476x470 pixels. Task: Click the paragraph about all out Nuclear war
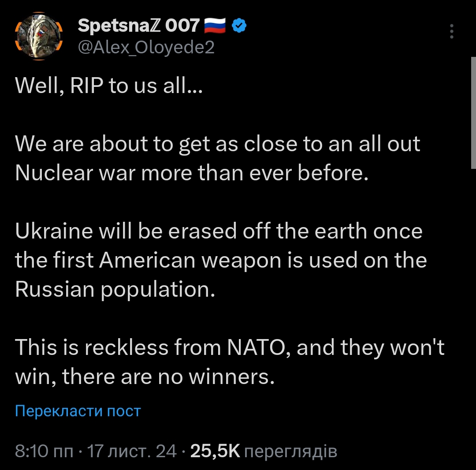click(x=218, y=159)
